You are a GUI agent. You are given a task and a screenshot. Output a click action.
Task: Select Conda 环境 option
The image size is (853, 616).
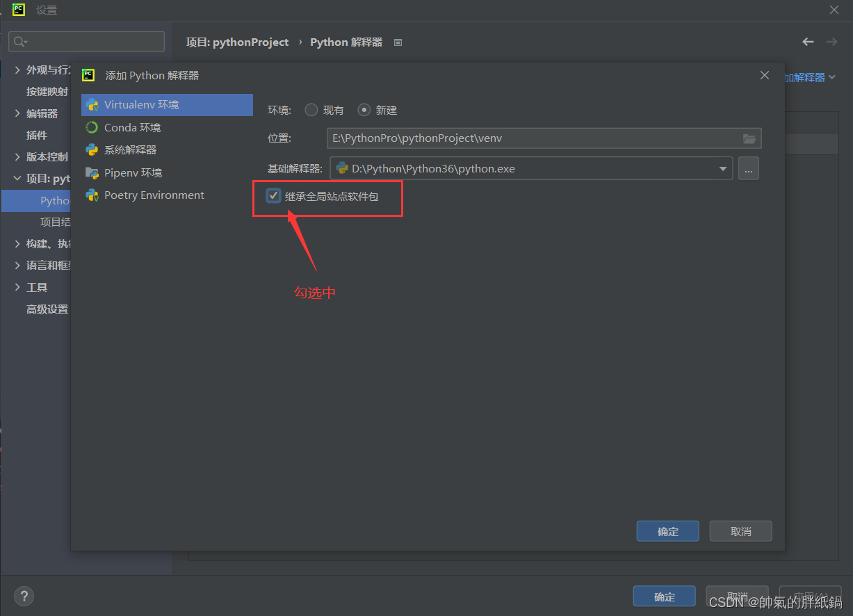click(132, 127)
